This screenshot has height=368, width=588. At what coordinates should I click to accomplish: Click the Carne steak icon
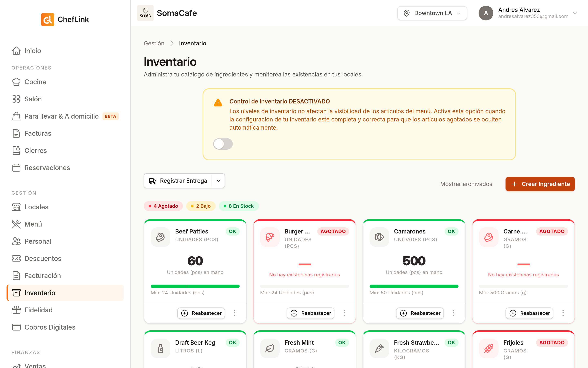point(489,237)
